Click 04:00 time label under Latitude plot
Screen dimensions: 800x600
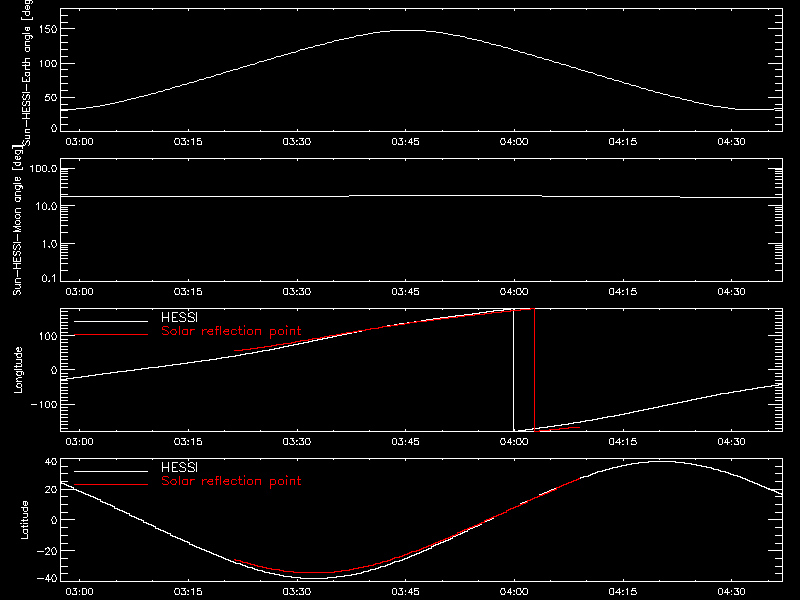(x=514, y=592)
